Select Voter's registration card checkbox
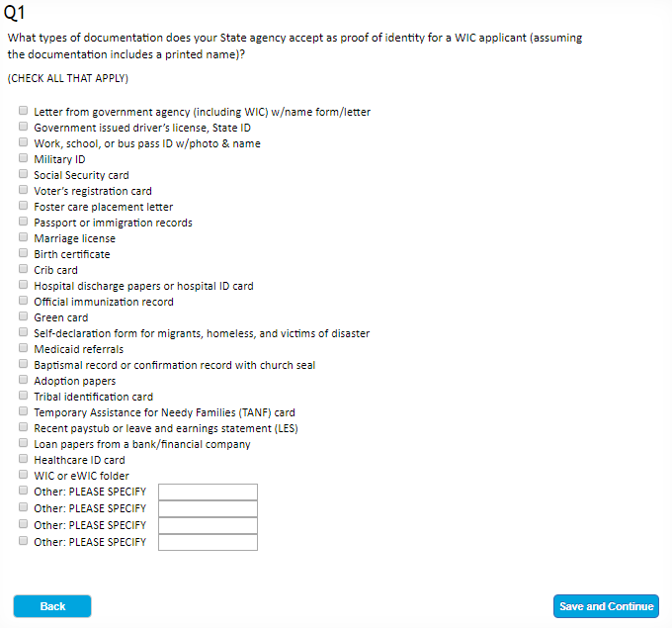This screenshot has height=628, width=672. click(23, 190)
